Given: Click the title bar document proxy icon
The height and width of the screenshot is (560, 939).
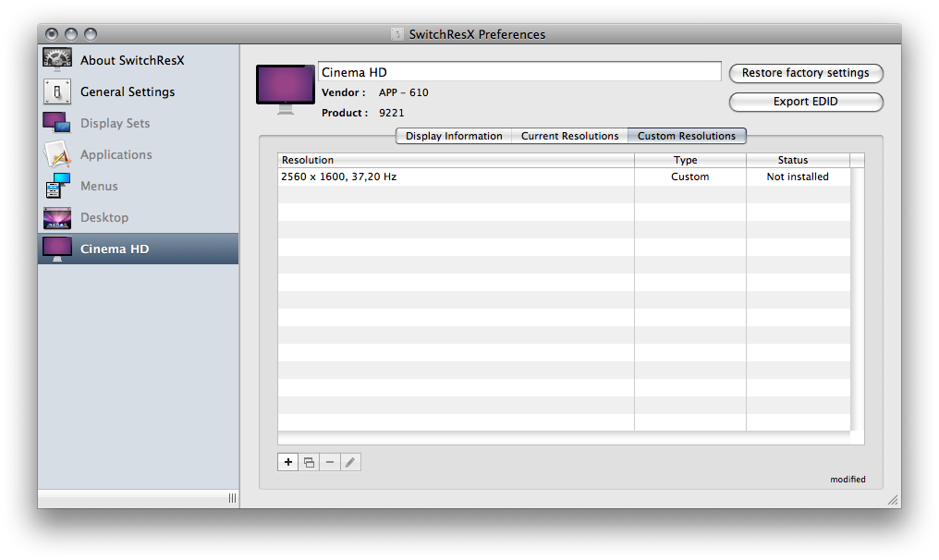Looking at the screenshot, I should pos(397,34).
